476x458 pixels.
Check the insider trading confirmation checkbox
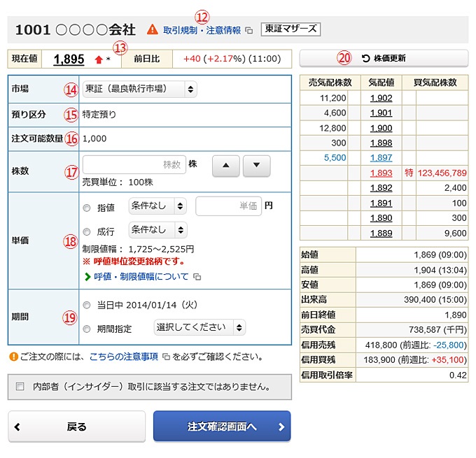coord(20,387)
